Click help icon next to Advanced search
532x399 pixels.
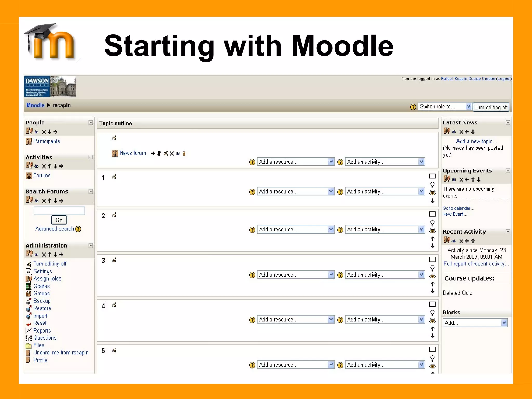(78, 229)
